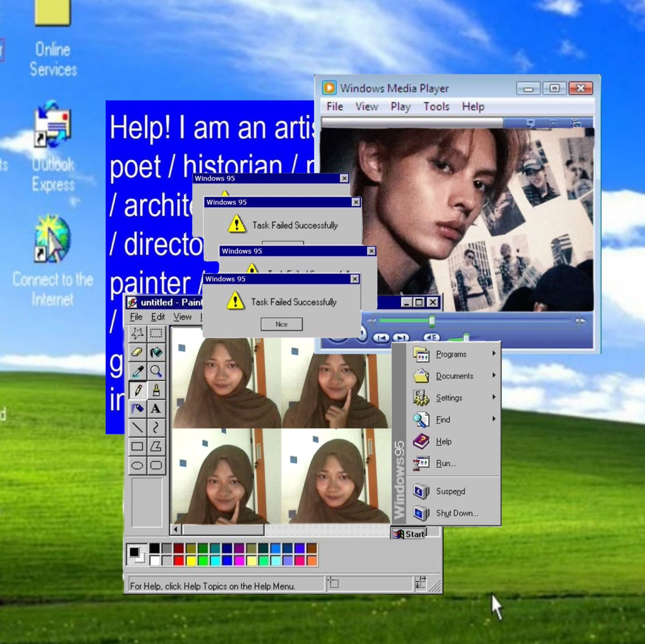This screenshot has height=644, width=645.
Task: Expand the Find submenu arrow
Action: (x=493, y=418)
